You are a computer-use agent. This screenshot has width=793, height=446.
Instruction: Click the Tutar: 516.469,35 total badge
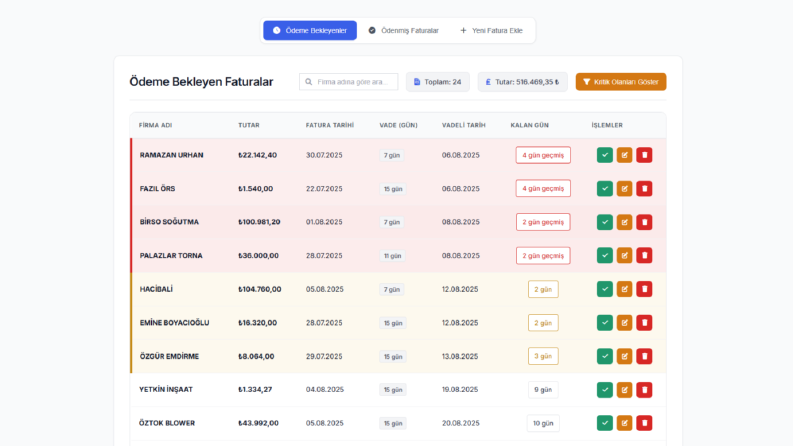pos(522,82)
